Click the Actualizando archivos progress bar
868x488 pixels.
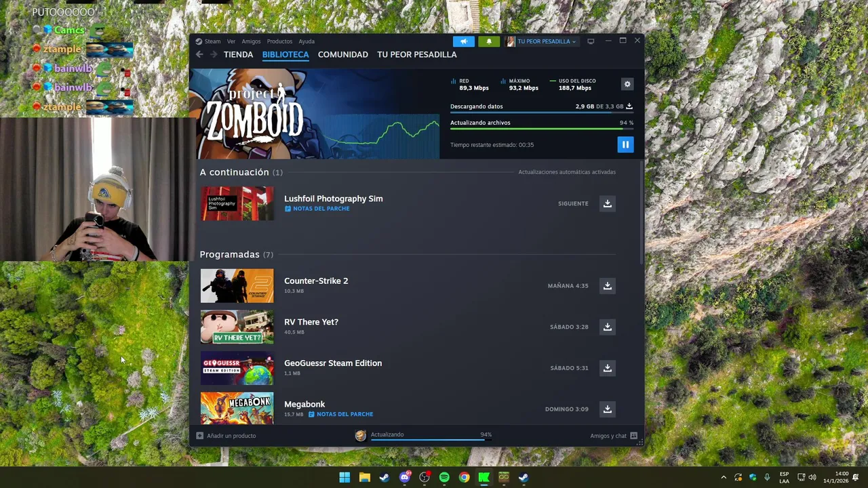pyautogui.click(x=541, y=129)
